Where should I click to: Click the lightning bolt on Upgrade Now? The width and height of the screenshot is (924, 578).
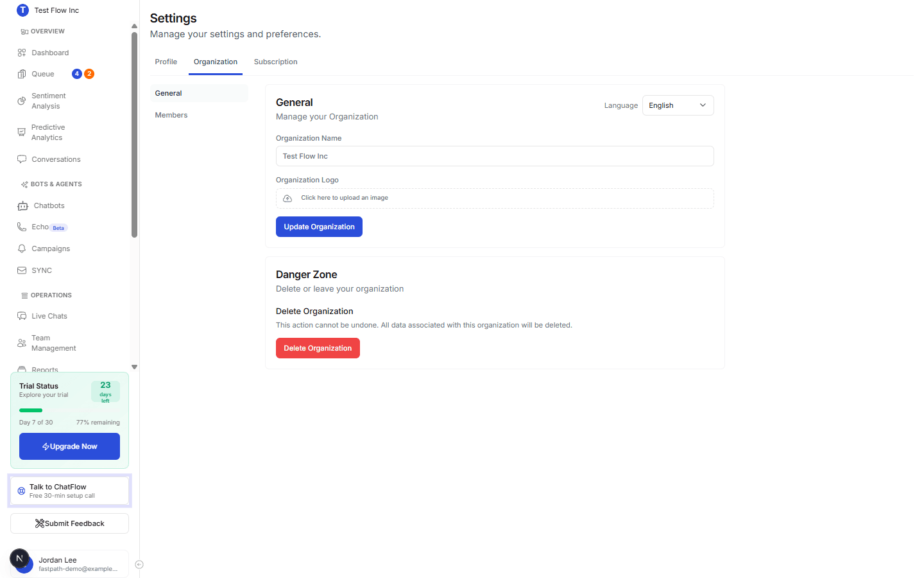tap(46, 446)
